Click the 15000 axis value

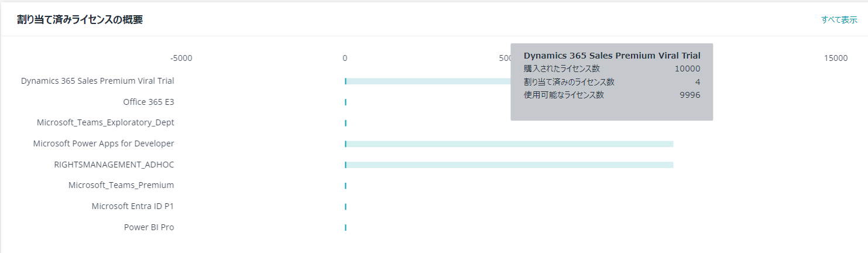tap(836, 58)
